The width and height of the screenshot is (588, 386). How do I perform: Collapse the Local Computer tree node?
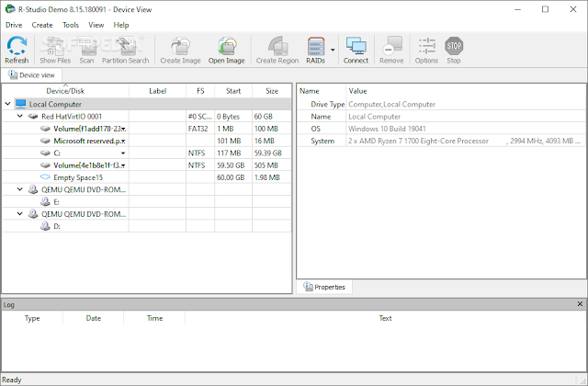7,104
